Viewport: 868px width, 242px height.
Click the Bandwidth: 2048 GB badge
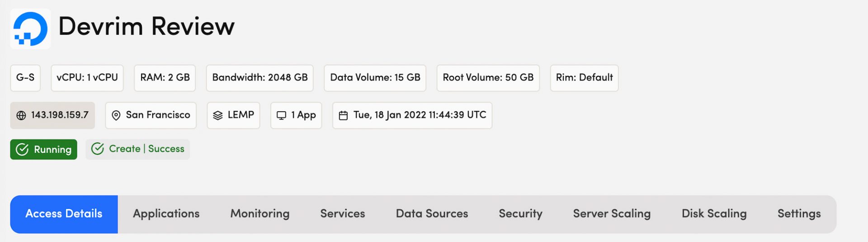260,78
